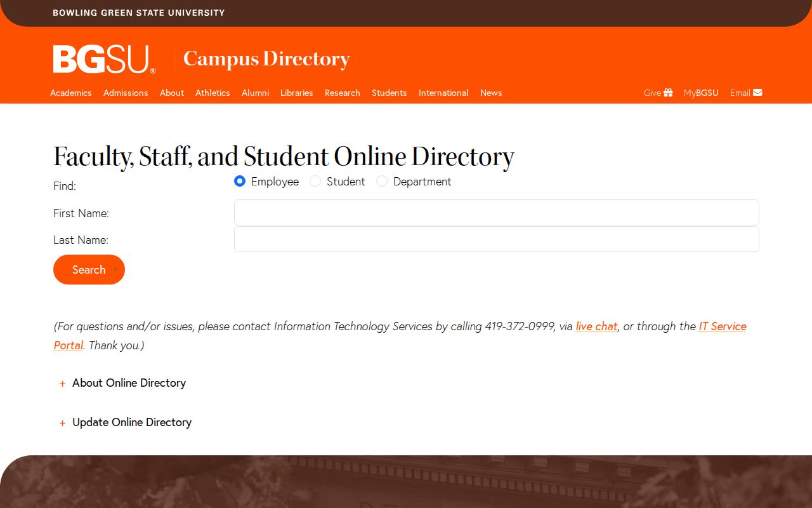Open the Alumni navigation link
The image size is (812, 508).
pyautogui.click(x=255, y=93)
